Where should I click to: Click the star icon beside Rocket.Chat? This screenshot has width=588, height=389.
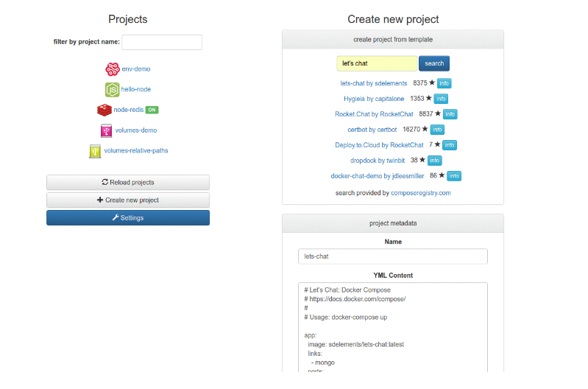click(438, 114)
